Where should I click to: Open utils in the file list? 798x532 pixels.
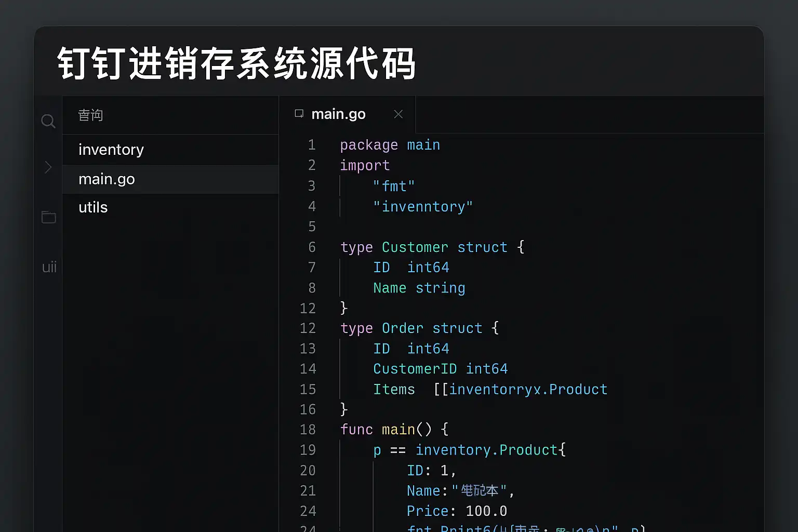point(170,207)
